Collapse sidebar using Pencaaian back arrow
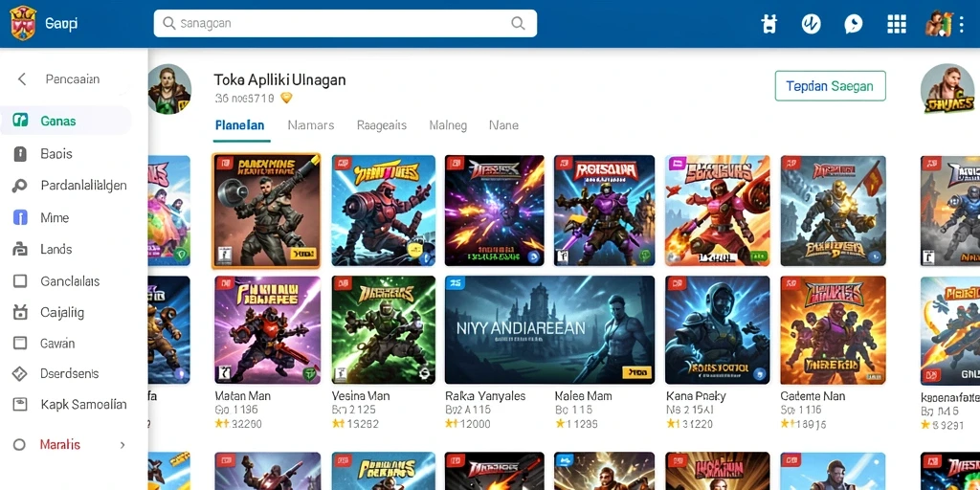 [22, 79]
